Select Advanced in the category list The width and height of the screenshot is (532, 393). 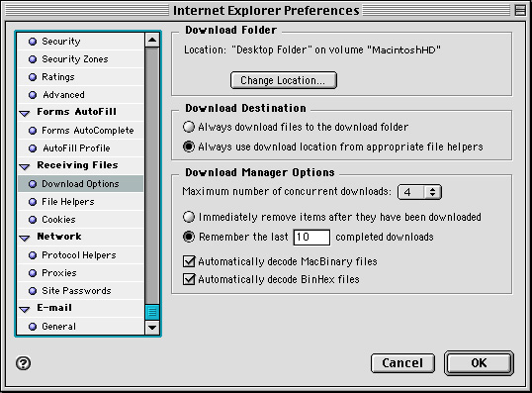81,95
